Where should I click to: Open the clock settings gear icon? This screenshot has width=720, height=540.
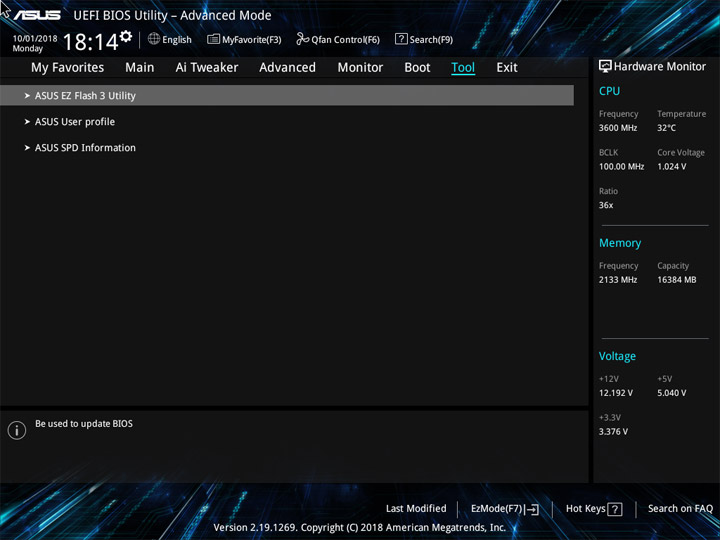125,36
